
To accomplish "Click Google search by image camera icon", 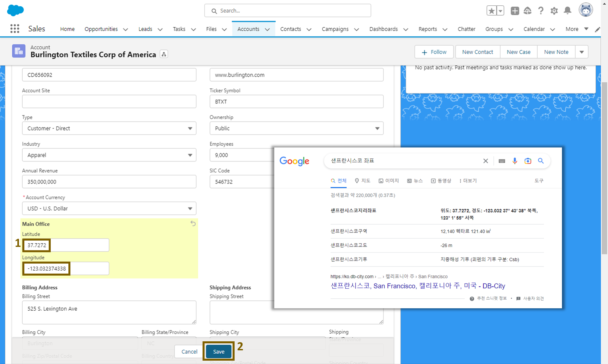I will click(x=528, y=161).
